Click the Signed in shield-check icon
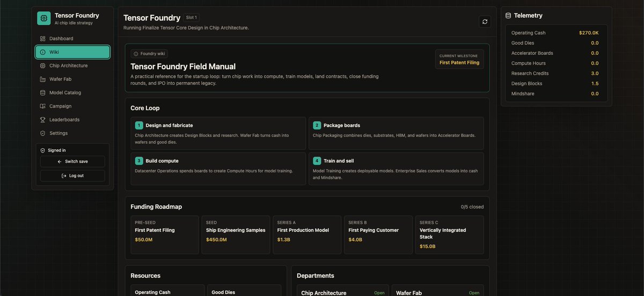 [43, 150]
